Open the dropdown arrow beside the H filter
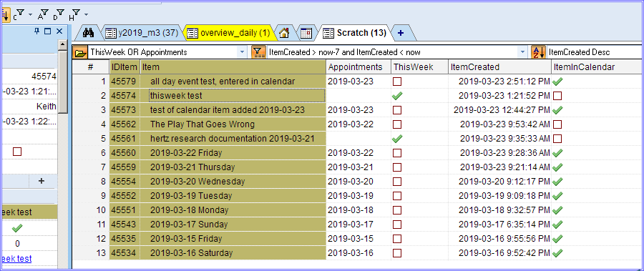 [x=86, y=15]
